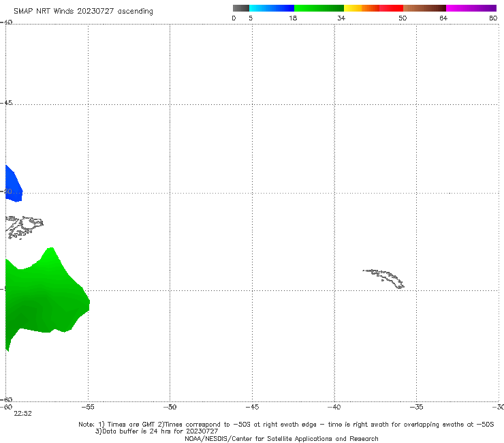Click the longitude label '-35'

point(416,407)
